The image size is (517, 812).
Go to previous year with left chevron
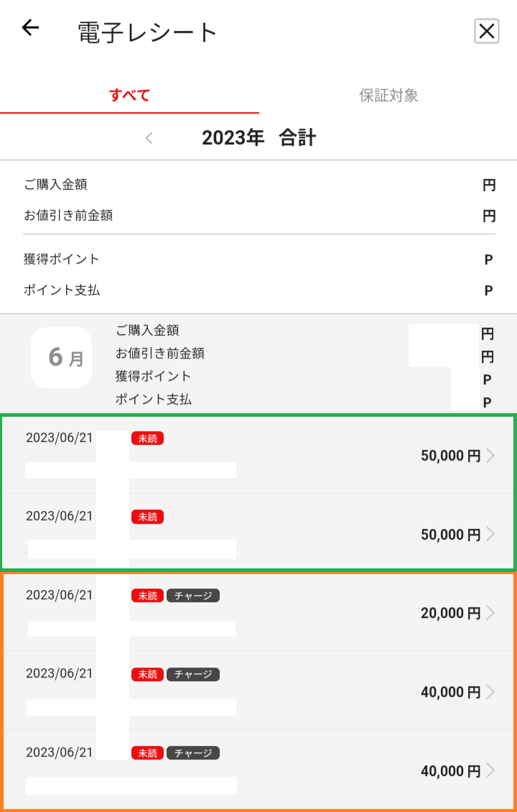click(149, 138)
